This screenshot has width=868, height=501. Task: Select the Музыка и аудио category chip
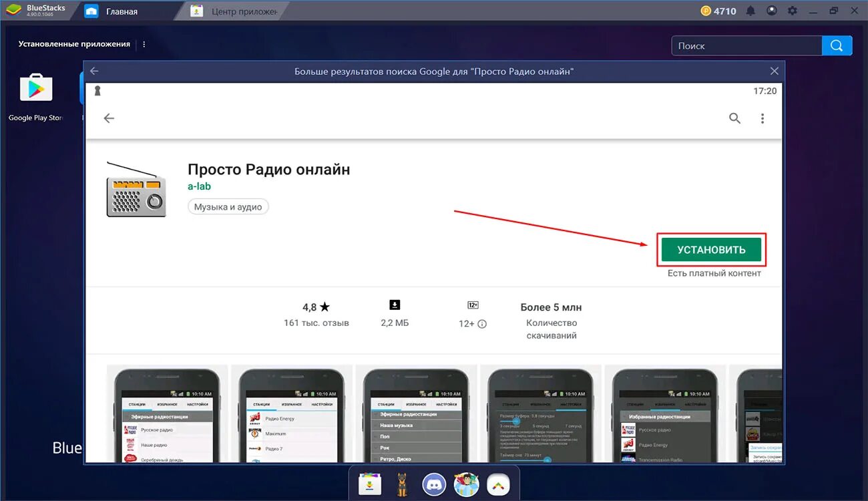(228, 207)
